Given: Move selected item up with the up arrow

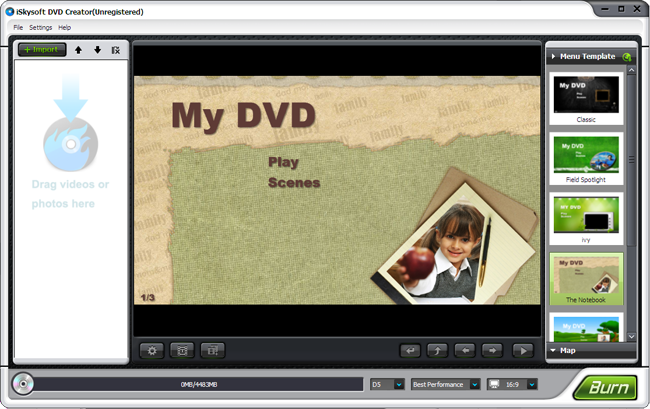Looking at the screenshot, I should pos(79,50).
